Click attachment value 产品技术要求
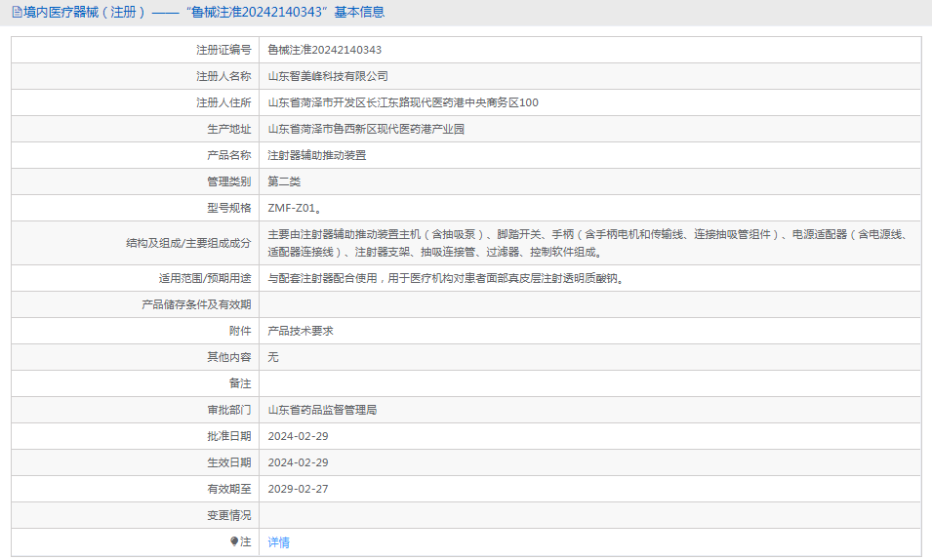This screenshot has width=932, height=560. [301, 331]
